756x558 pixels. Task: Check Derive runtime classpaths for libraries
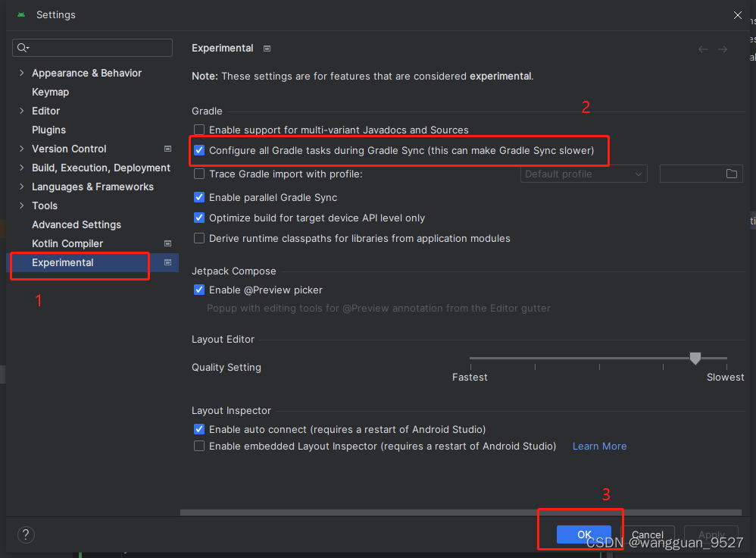[x=199, y=238]
